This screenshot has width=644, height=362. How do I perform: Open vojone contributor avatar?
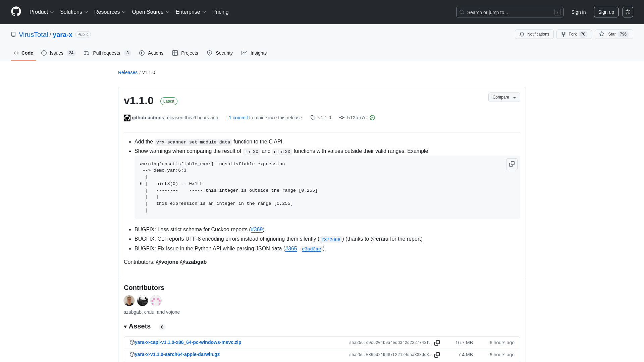156,301
